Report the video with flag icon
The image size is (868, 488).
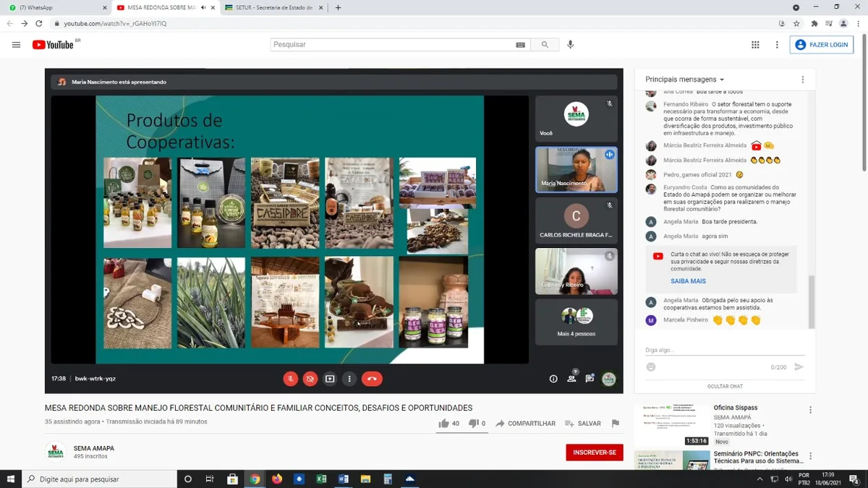click(615, 424)
